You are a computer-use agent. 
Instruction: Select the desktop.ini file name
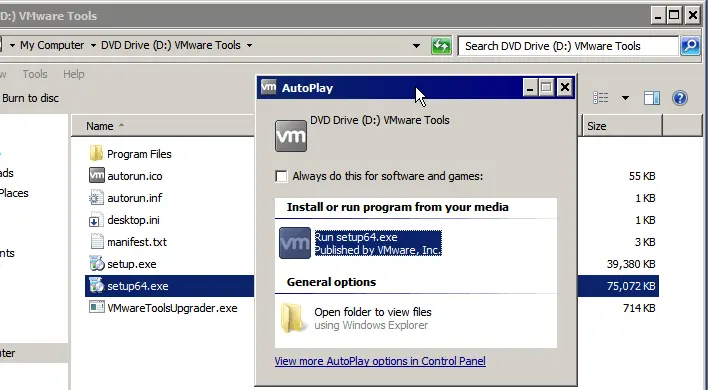[x=133, y=220]
